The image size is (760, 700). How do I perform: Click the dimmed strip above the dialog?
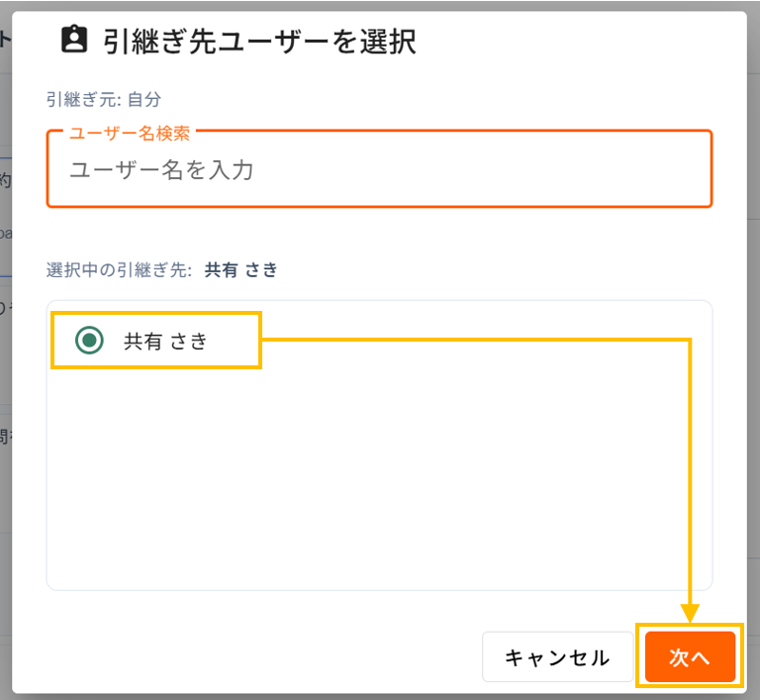click(x=380, y=5)
